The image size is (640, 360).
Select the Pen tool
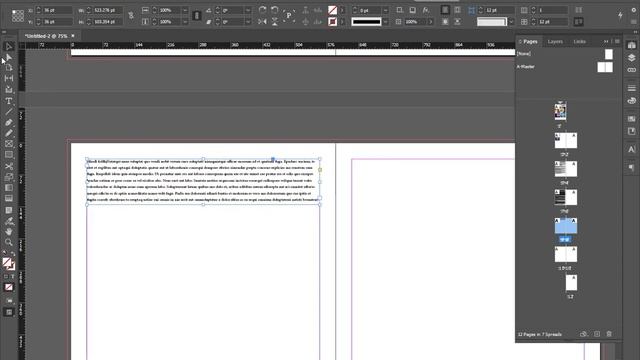[x=9, y=122]
